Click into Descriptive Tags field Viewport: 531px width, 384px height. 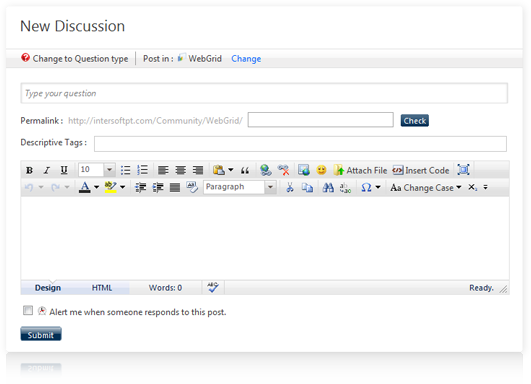point(300,144)
